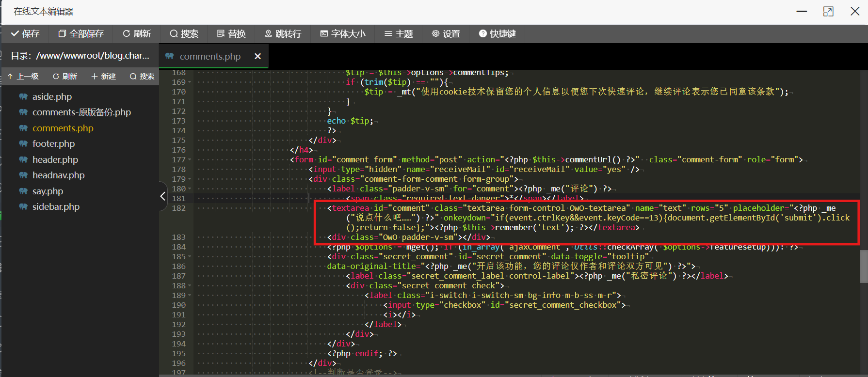The image size is (868, 377).
Task: Open comments-原版备份.php in the file tree
Action: 81,112
